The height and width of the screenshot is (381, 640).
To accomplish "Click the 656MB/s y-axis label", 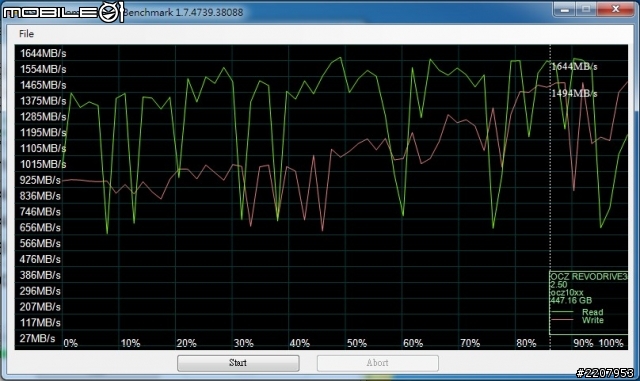I will [40, 227].
